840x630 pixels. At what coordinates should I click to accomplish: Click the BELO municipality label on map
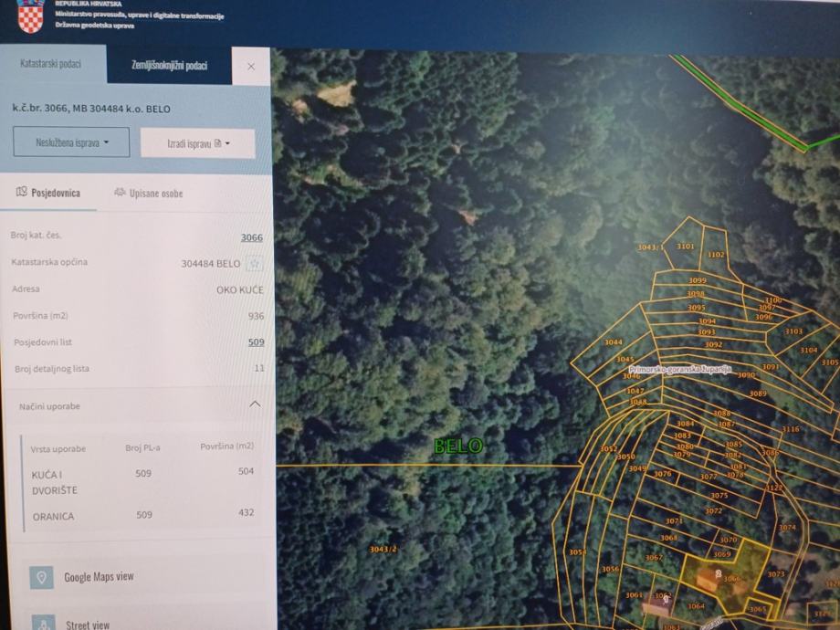tap(457, 446)
